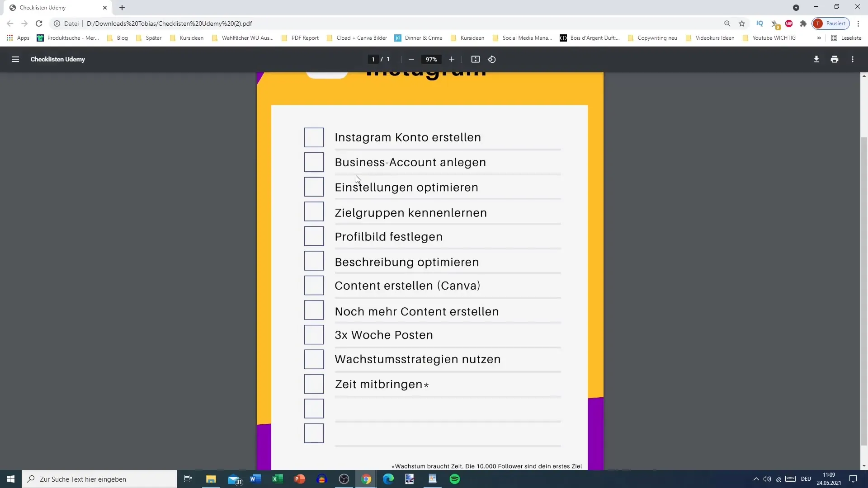The image size is (868, 488).
Task: Check the Beschreibung optimieren box
Action: [x=314, y=261]
